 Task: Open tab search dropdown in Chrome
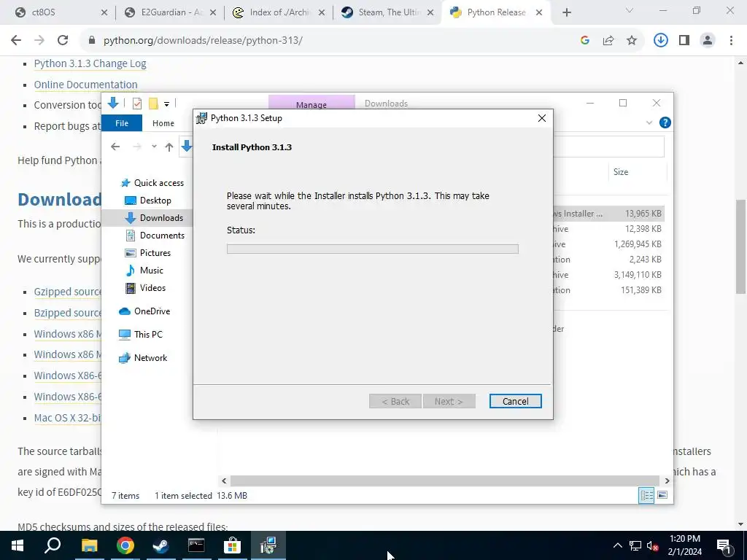coord(630,10)
